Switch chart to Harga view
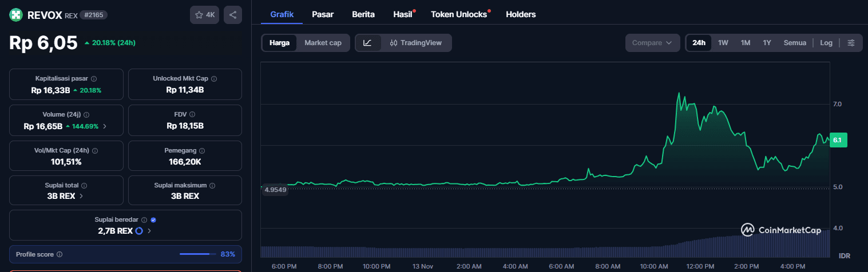Viewport: 868px width, 272px height. tap(279, 43)
